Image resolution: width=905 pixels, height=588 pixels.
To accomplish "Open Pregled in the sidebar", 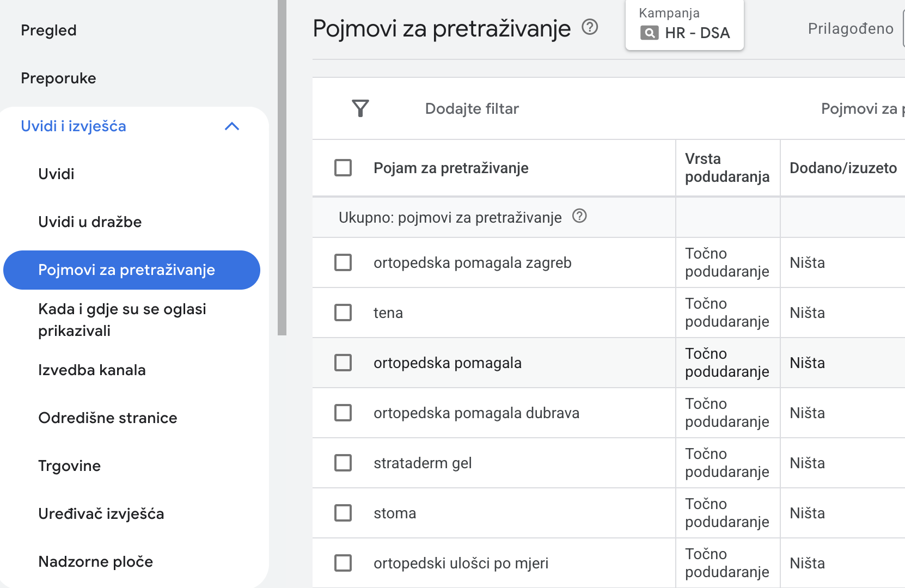I will point(48,30).
